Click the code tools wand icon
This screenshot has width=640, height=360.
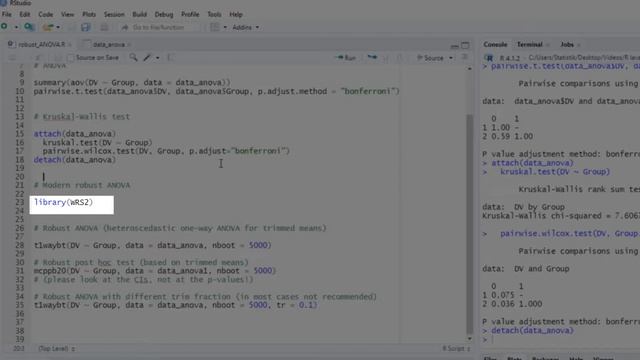click(147, 58)
